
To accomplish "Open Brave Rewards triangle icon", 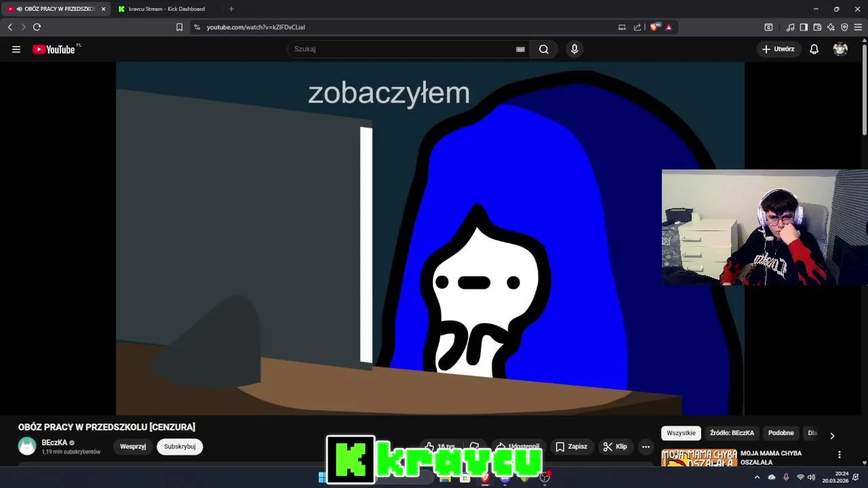I will pos(669,27).
